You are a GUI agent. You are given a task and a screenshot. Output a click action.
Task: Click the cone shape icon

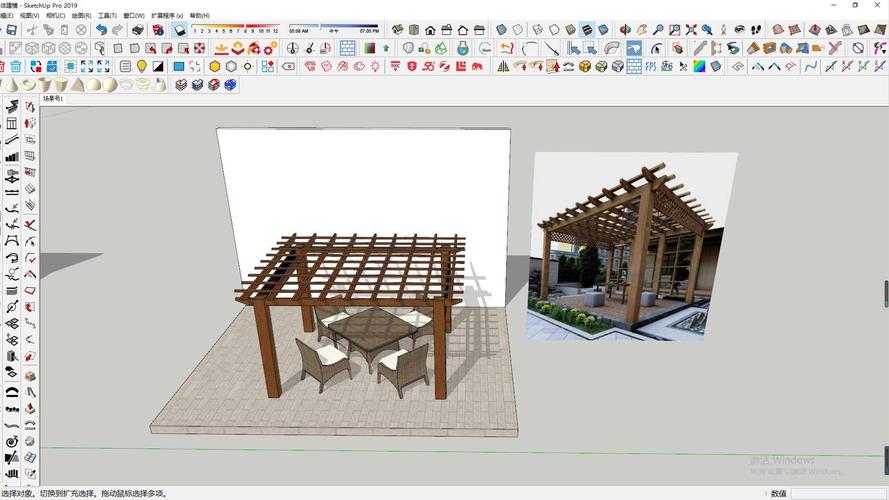pyautogui.click(x=12, y=85)
